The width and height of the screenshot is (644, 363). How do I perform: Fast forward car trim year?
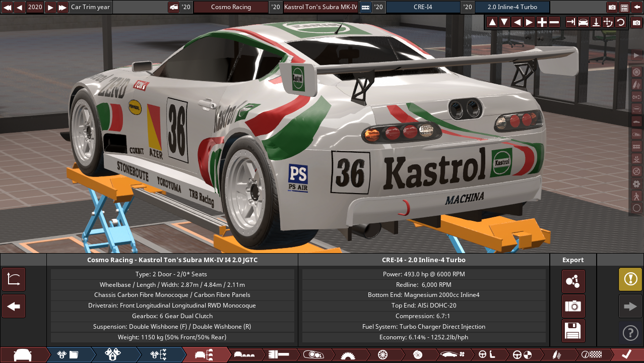click(62, 7)
